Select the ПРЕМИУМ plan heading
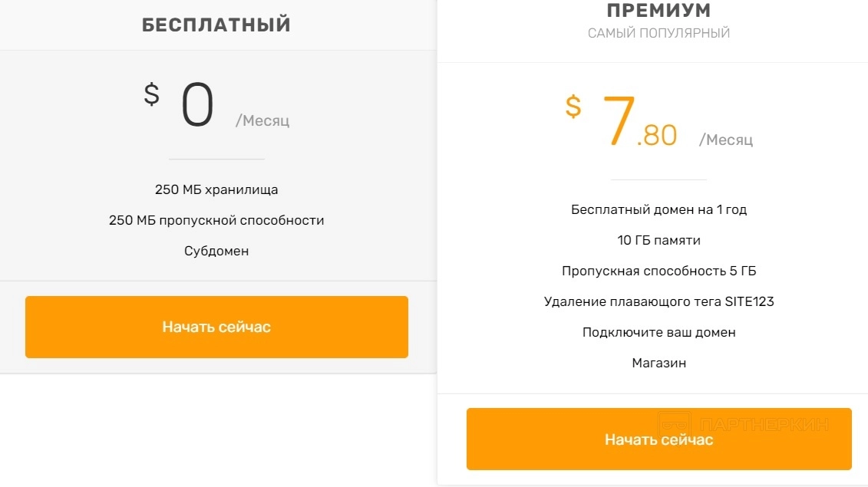The image size is (868, 487). click(658, 11)
